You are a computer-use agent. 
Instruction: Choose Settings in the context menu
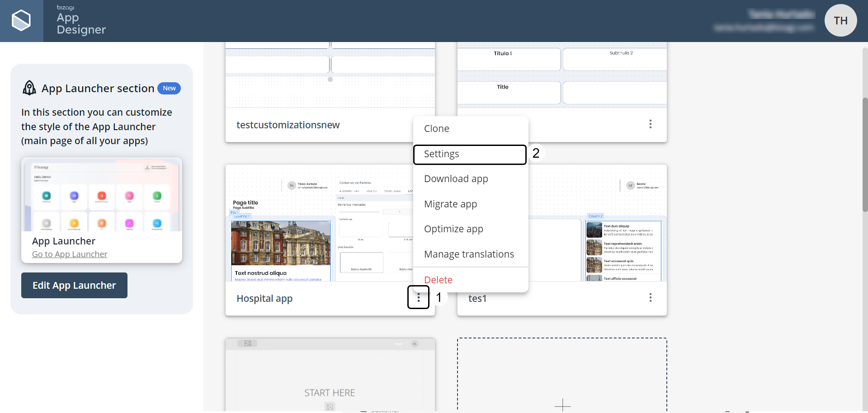[470, 154]
